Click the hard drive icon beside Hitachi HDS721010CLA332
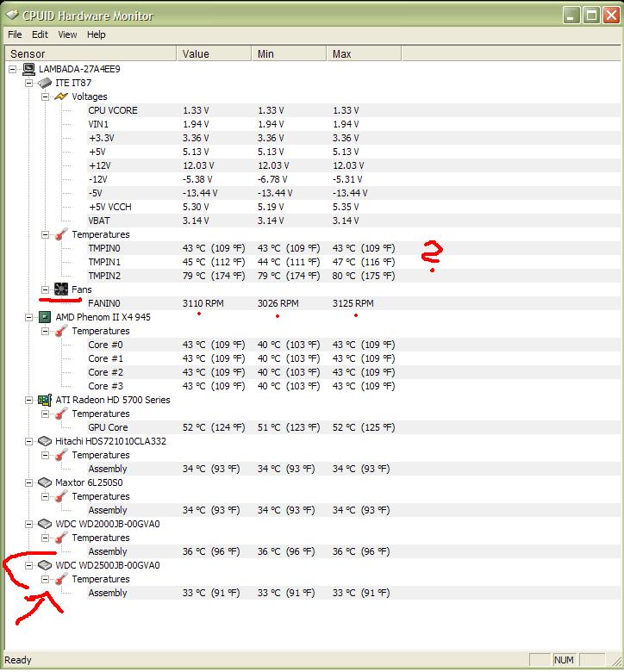Image resolution: width=624 pixels, height=672 pixels. [x=45, y=441]
